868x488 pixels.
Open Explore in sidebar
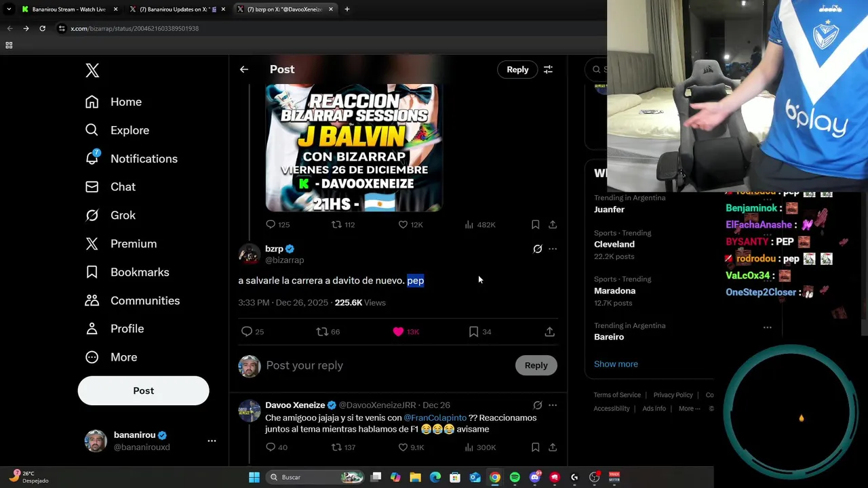pyautogui.click(x=117, y=130)
